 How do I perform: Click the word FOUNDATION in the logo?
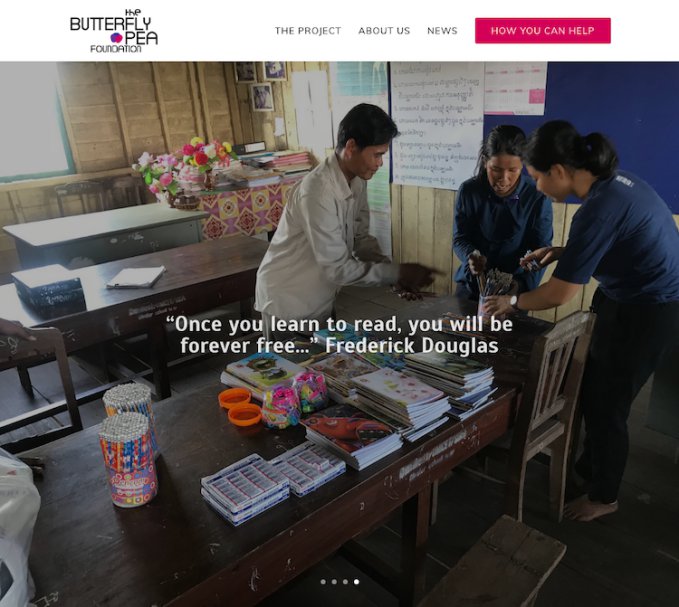[116, 48]
